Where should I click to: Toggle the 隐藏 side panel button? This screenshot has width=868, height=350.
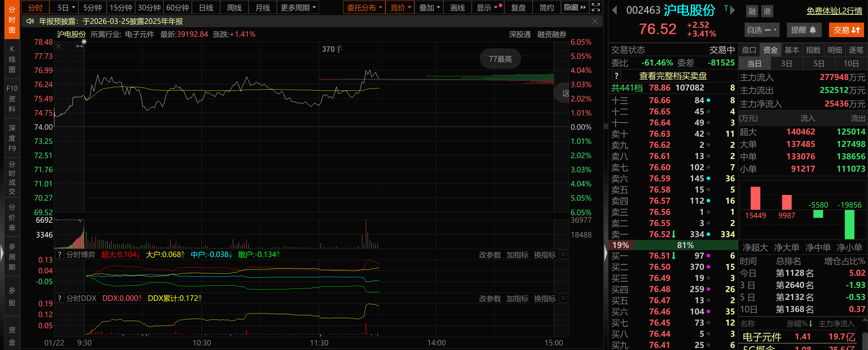point(575,8)
